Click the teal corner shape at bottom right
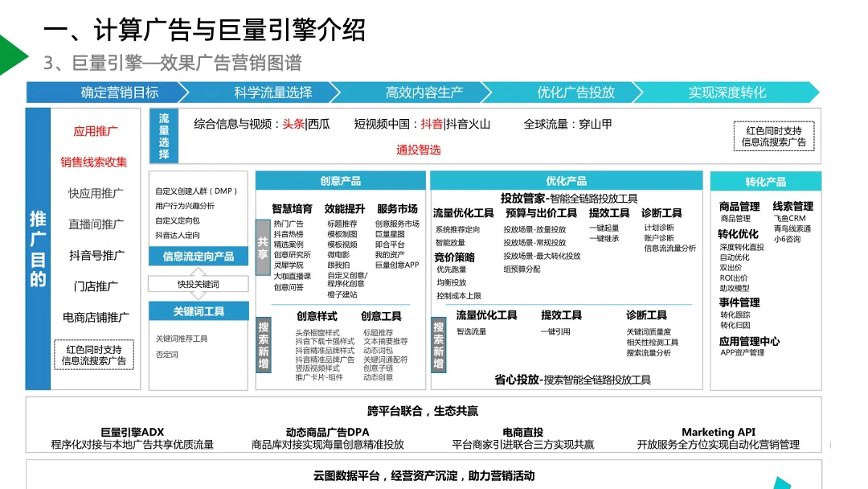The height and width of the screenshot is (489, 868). pyautogui.click(x=778, y=483)
